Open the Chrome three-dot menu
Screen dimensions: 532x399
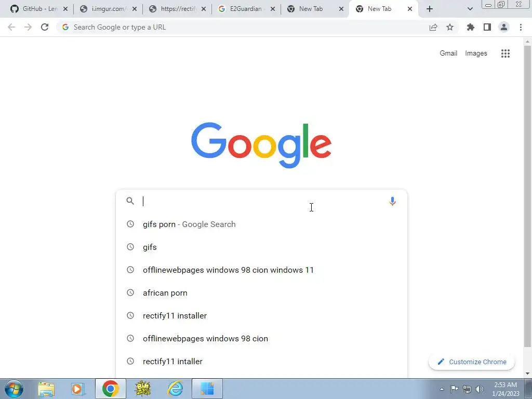(x=521, y=27)
